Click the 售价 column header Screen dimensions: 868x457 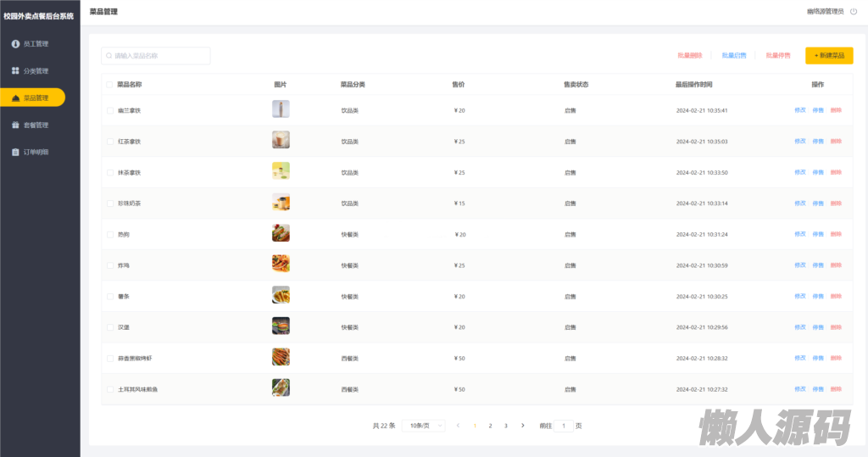[459, 85]
